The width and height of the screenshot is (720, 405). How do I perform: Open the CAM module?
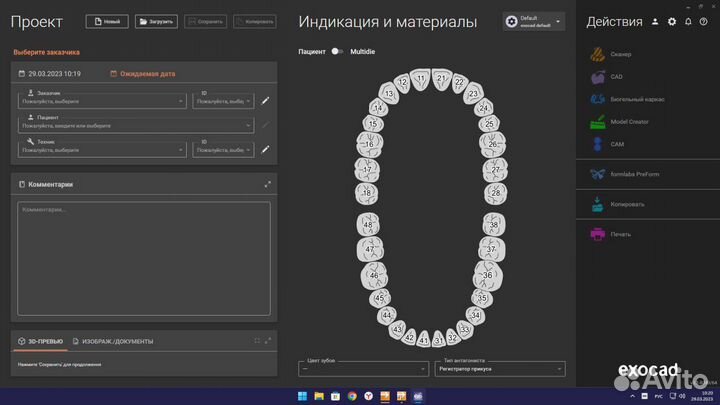click(607, 144)
